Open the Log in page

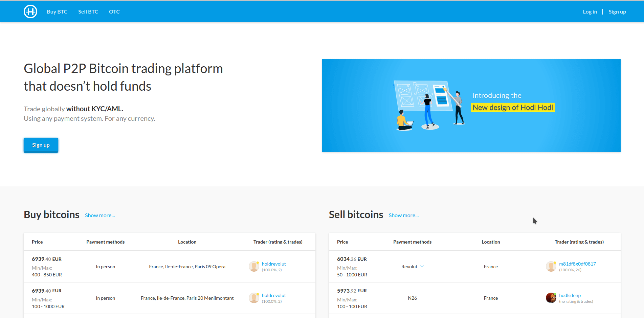pos(590,11)
